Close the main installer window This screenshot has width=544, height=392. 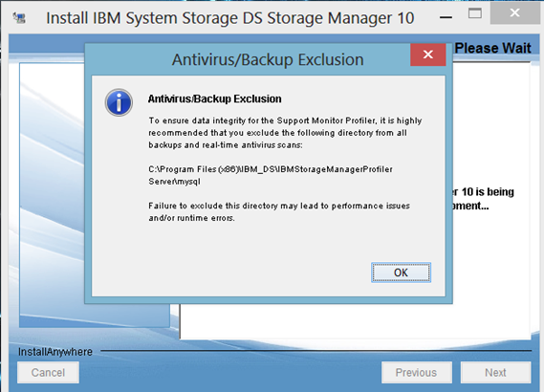[x=515, y=13]
